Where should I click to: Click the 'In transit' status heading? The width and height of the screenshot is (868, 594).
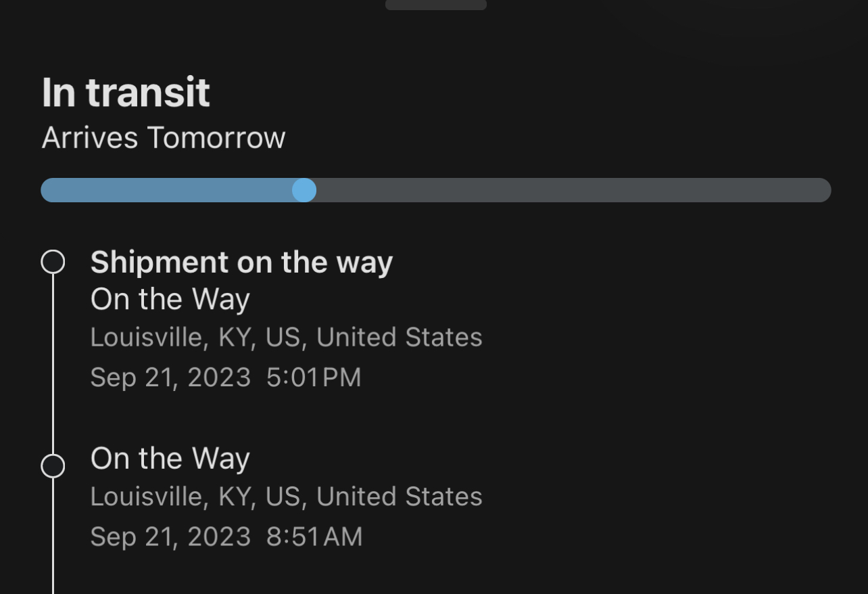click(126, 92)
